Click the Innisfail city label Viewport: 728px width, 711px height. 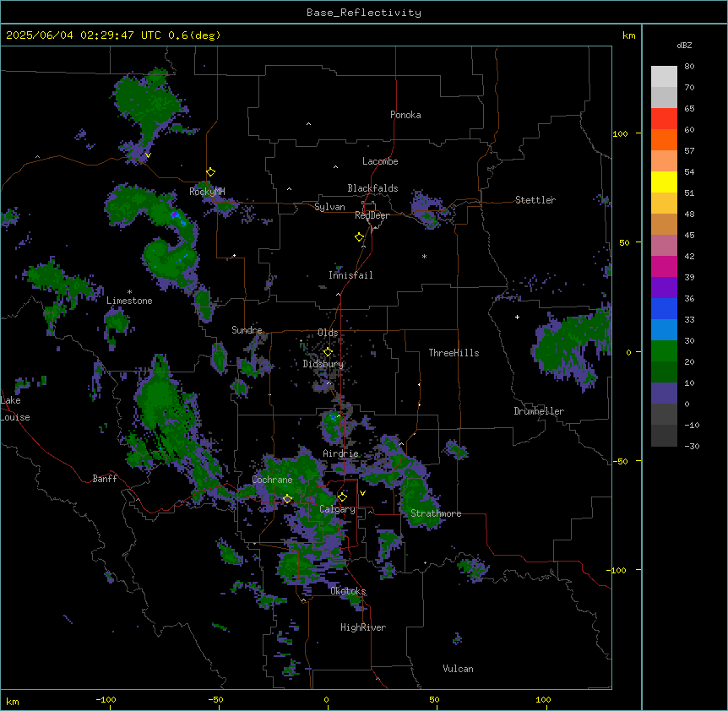[350, 275]
